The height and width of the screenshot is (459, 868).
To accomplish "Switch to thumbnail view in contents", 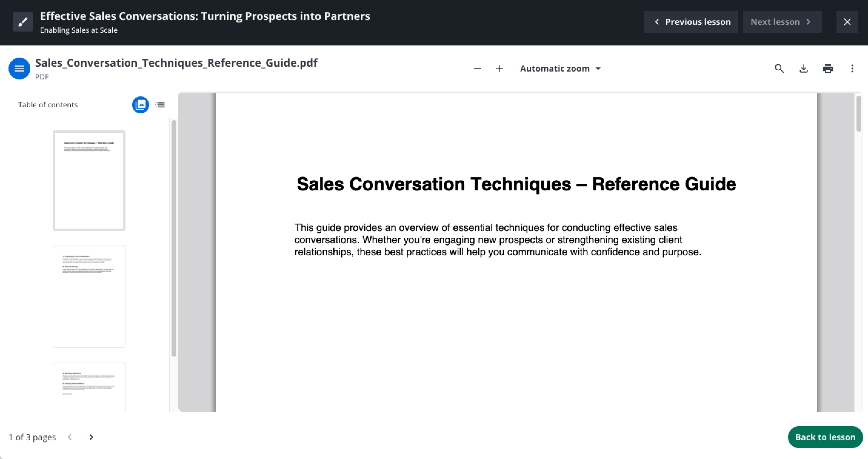I will (x=141, y=105).
